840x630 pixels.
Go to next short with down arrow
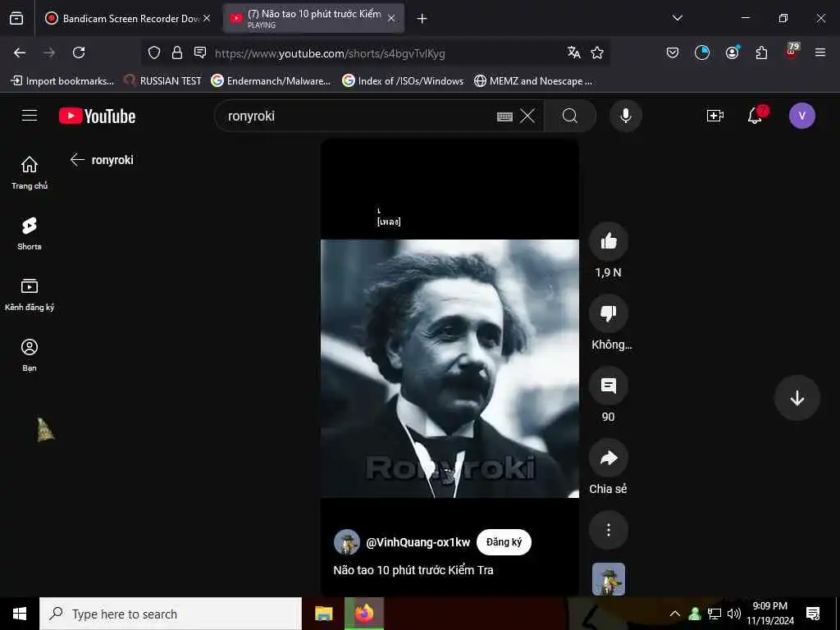click(x=797, y=398)
